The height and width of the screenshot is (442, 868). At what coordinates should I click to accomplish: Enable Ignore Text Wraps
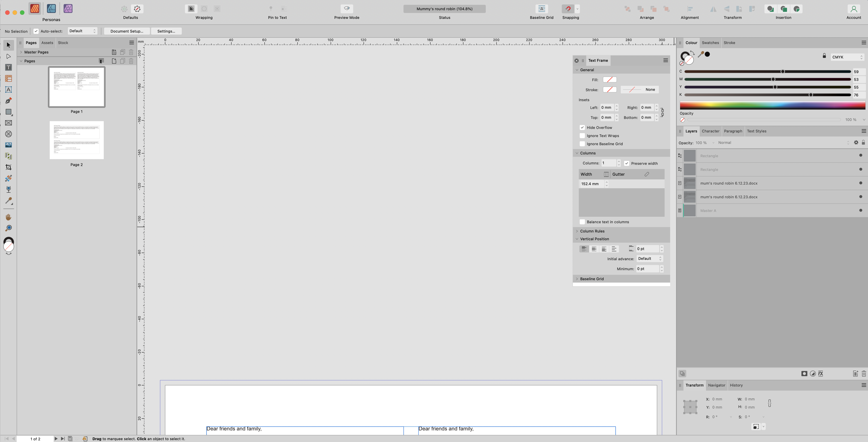tap(582, 136)
